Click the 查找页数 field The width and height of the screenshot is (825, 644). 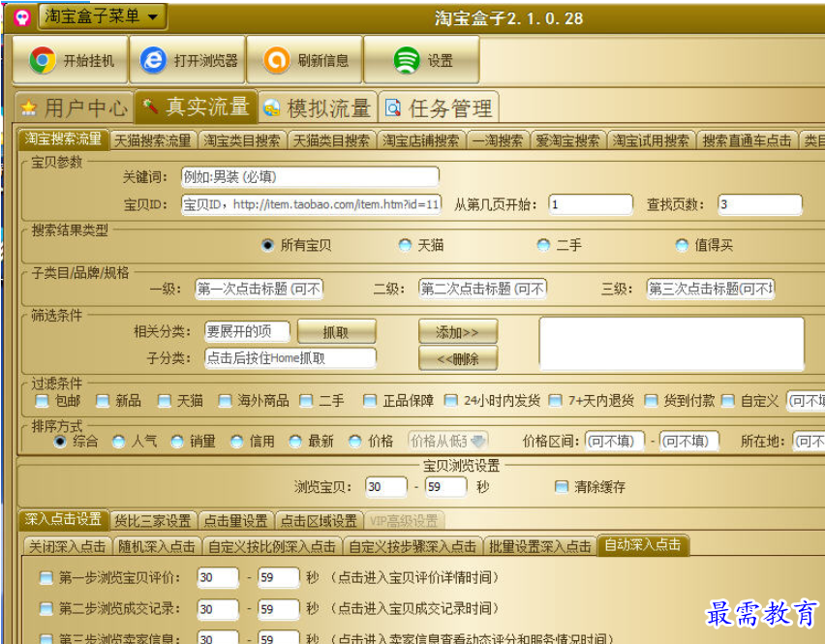pyautogui.click(x=760, y=204)
